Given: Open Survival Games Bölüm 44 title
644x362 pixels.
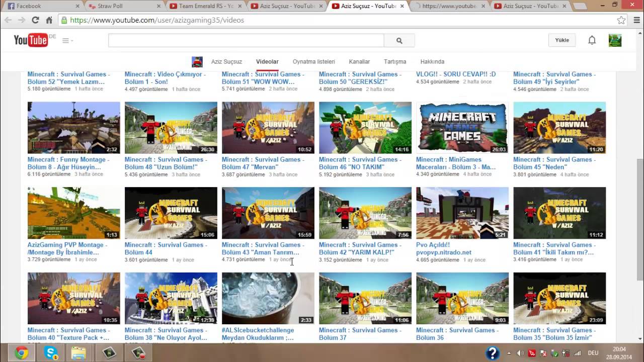Looking at the screenshot, I should pos(166,248).
